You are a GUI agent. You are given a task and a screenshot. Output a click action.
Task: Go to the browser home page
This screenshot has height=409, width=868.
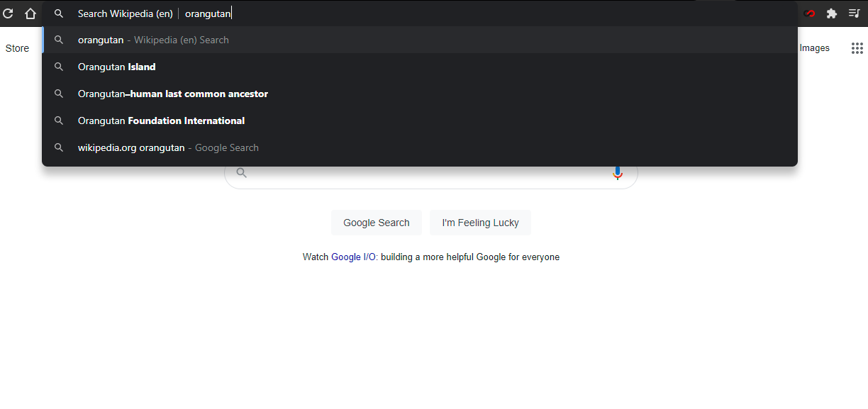tap(30, 13)
